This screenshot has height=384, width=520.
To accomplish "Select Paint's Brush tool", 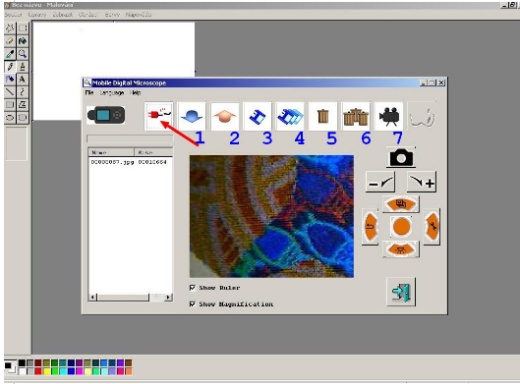I will click(22, 66).
